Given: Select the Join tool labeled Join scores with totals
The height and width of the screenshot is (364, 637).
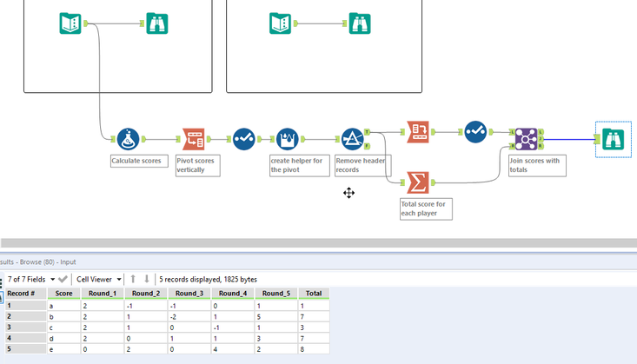Looking at the screenshot, I should (526, 139).
